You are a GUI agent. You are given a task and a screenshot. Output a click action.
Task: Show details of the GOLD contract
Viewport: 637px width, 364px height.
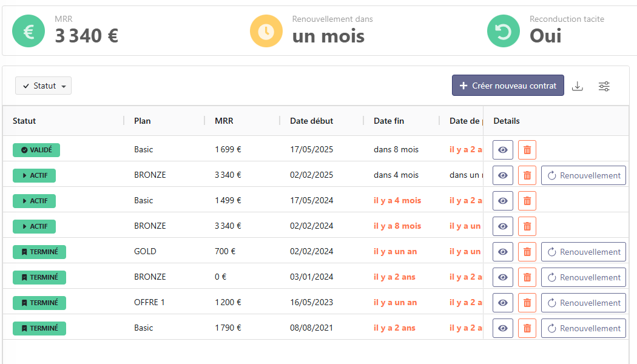pyautogui.click(x=502, y=252)
